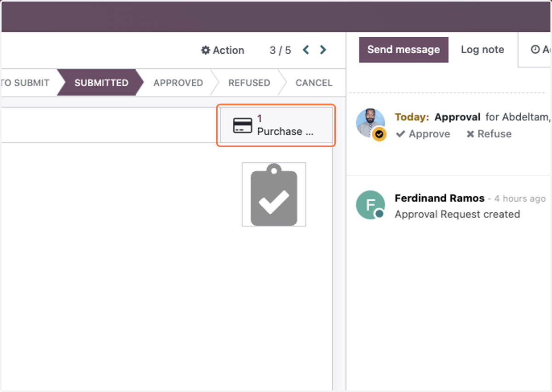Click the 3 / 5 record counter
552x392 pixels.
[x=280, y=50]
